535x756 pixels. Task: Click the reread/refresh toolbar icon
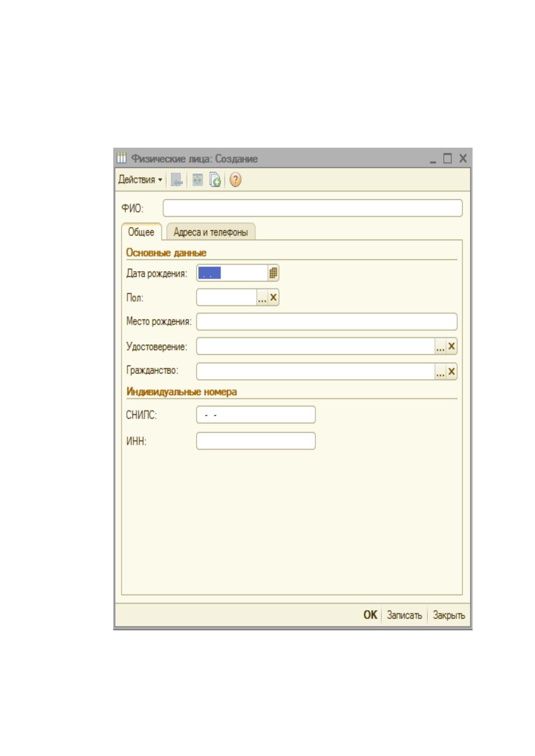pos(197,180)
